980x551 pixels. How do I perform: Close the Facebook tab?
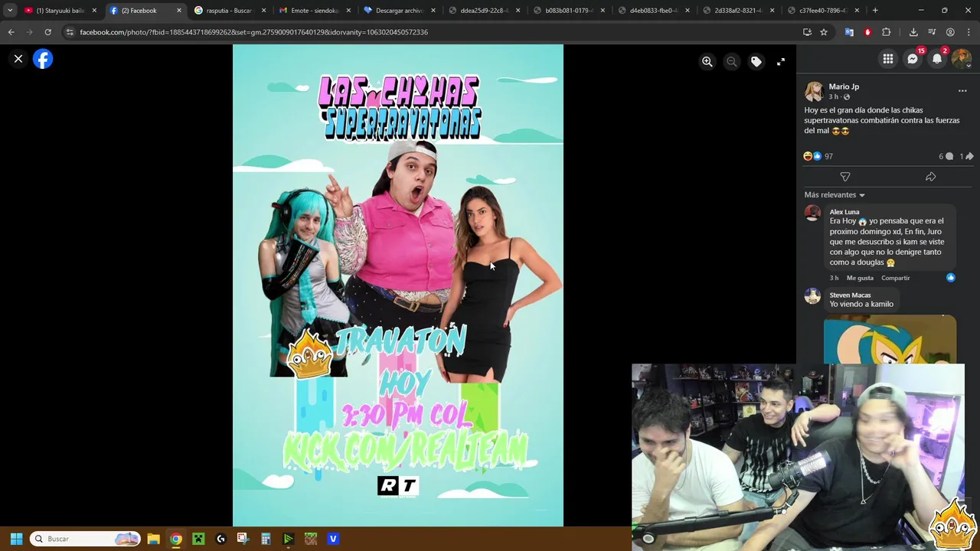point(179,11)
